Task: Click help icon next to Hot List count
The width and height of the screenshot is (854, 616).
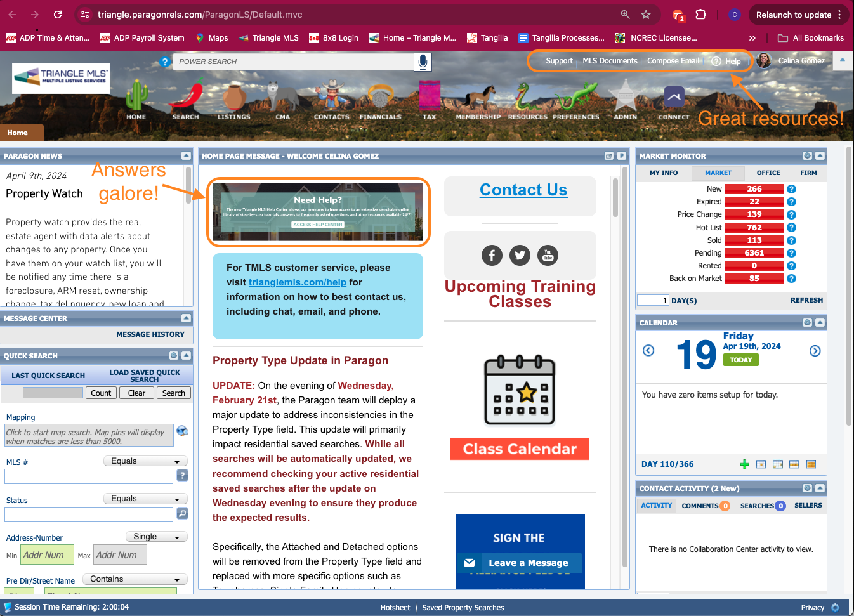Action: (x=791, y=227)
